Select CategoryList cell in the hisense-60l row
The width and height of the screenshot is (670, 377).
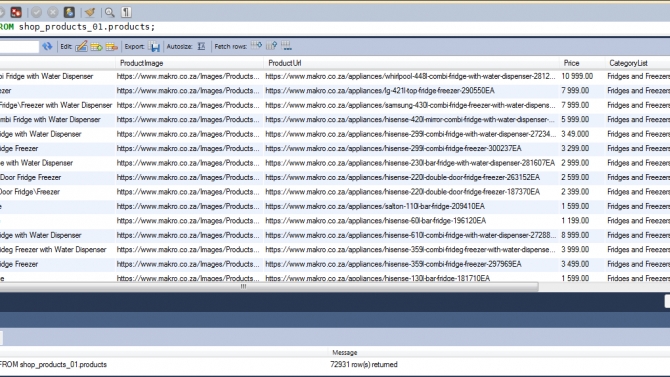(638, 221)
